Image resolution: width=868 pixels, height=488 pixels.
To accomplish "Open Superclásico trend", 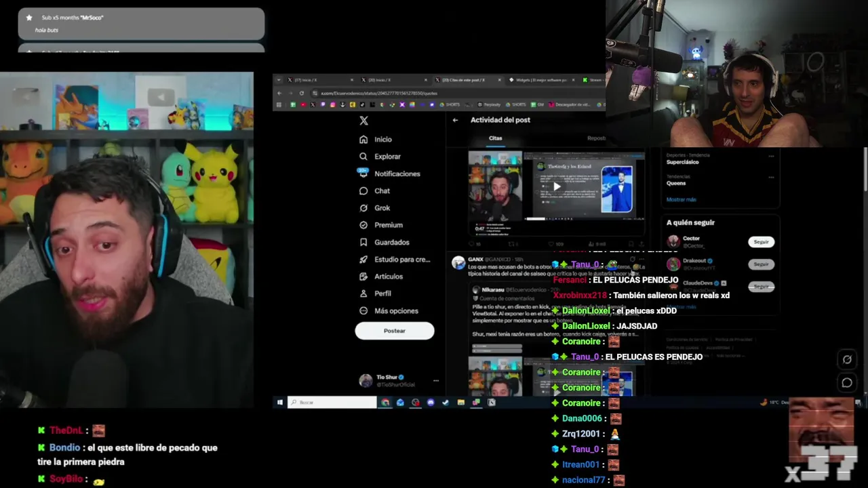I will click(682, 162).
